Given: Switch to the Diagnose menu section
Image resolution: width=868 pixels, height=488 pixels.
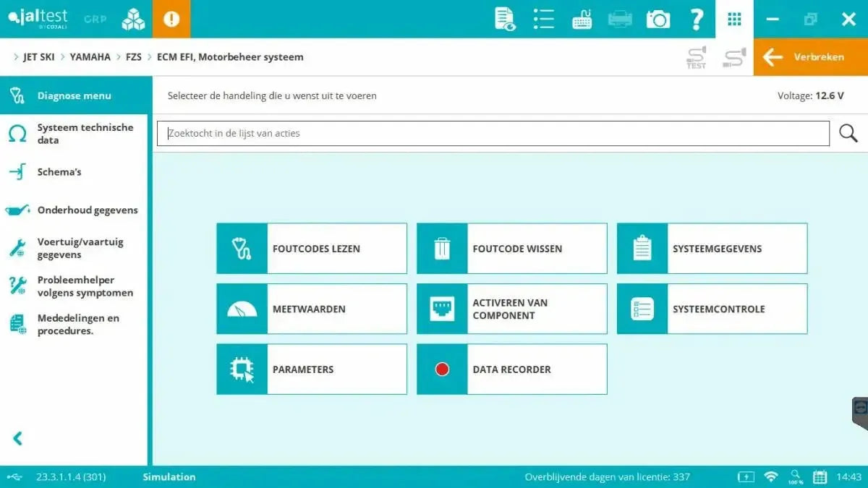Looking at the screenshot, I should [x=72, y=95].
